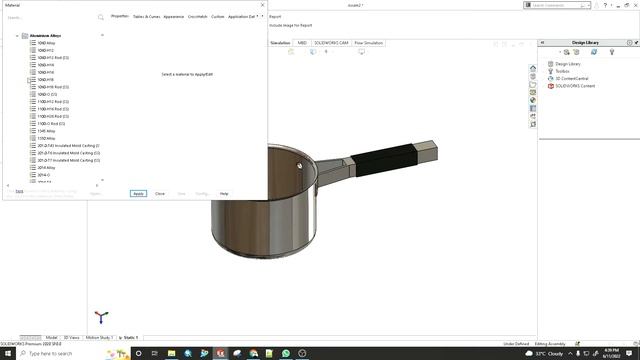The width and height of the screenshot is (640, 360).
Task: Switch to the Appearance tab
Action: pyautogui.click(x=173, y=17)
